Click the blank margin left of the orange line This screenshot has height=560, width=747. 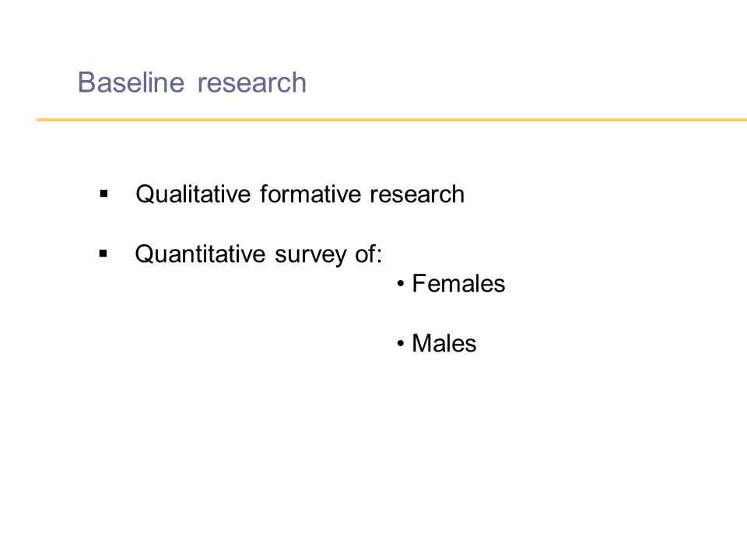18,120
